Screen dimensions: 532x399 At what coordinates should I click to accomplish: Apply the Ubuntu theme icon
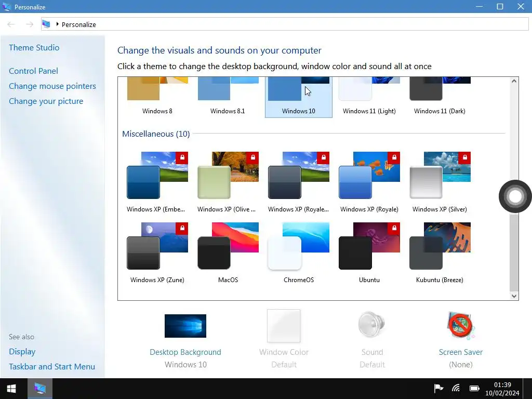pyautogui.click(x=369, y=246)
